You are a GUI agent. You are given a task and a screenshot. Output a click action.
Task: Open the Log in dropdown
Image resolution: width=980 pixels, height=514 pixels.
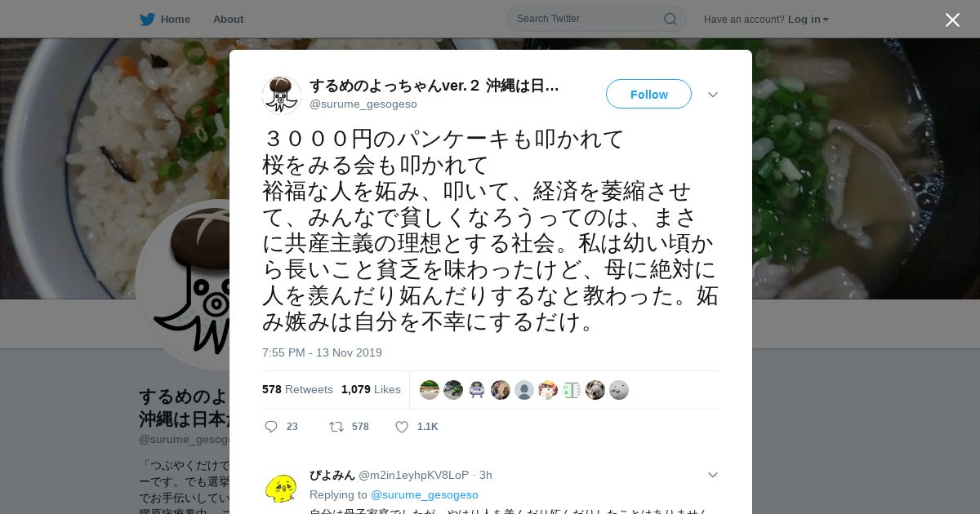(x=808, y=19)
